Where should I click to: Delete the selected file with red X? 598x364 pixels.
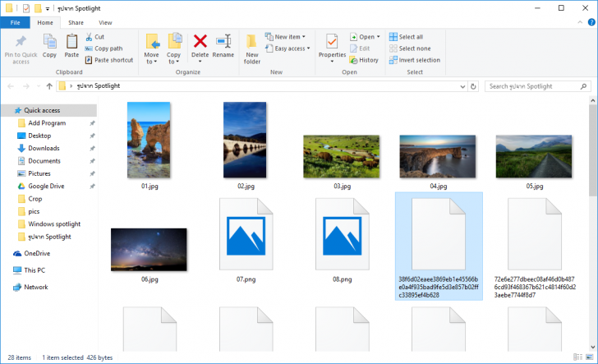[200, 41]
